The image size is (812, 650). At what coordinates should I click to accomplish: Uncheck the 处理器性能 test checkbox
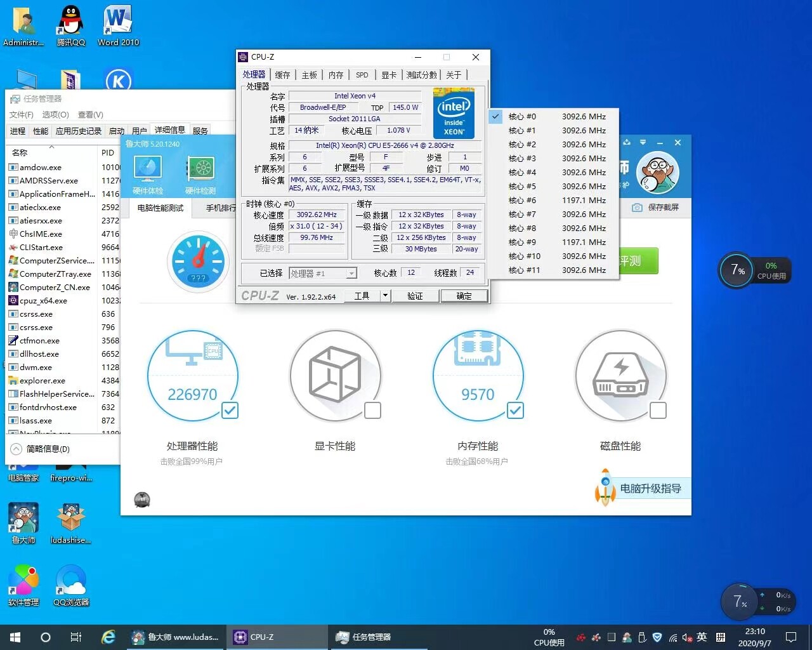(230, 411)
